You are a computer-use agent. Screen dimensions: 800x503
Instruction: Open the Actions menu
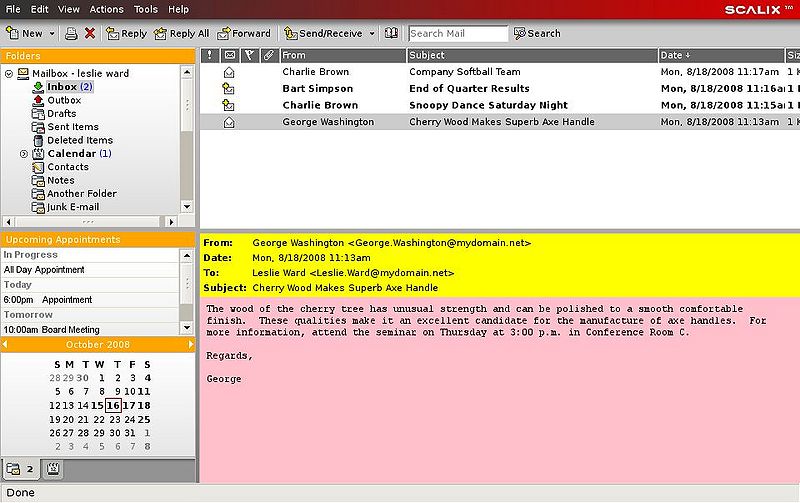pyautogui.click(x=105, y=9)
